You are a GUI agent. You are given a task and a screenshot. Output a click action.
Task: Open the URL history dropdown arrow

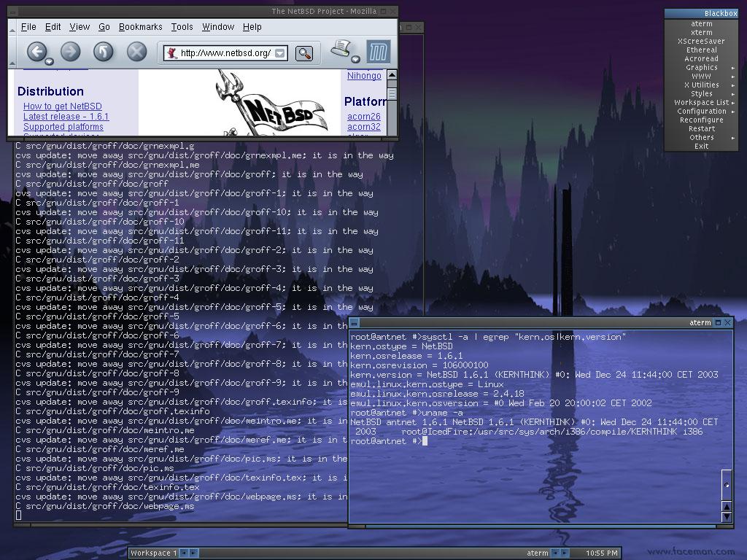279,52
